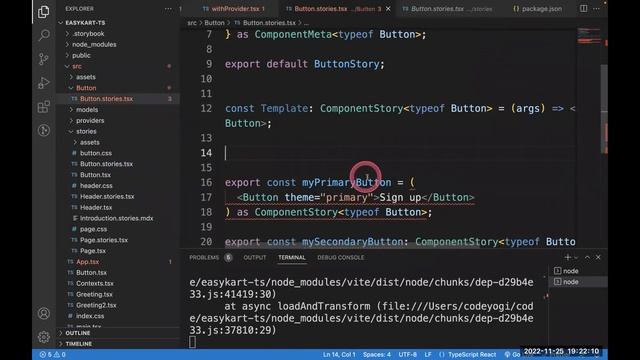Expand the providers folder
The image size is (640, 360).
118,120
